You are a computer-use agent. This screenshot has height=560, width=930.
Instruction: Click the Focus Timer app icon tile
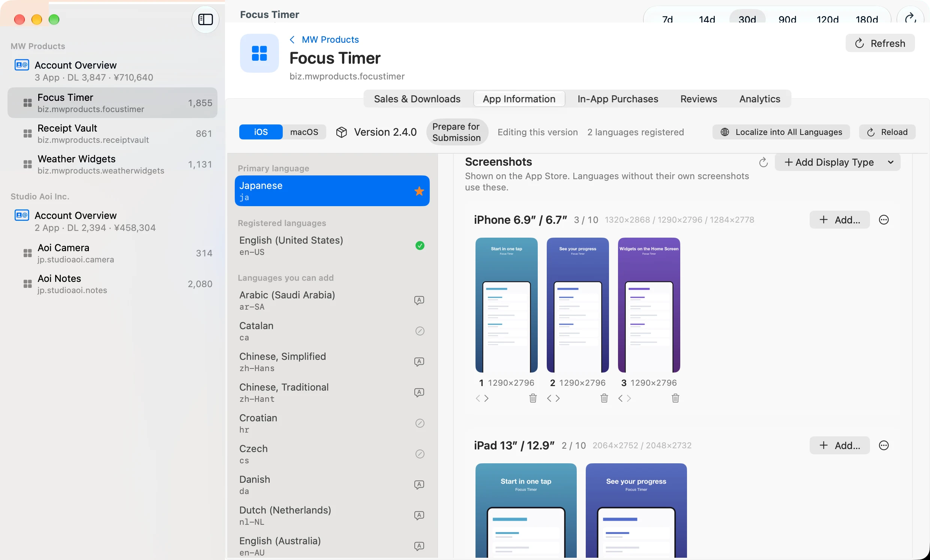(x=259, y=53)
